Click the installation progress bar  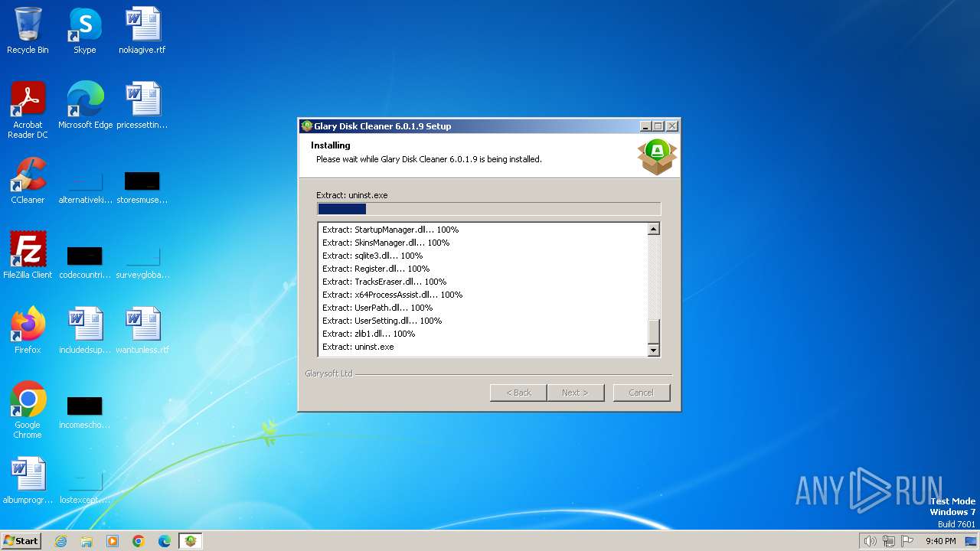click(x=488, y=209)
